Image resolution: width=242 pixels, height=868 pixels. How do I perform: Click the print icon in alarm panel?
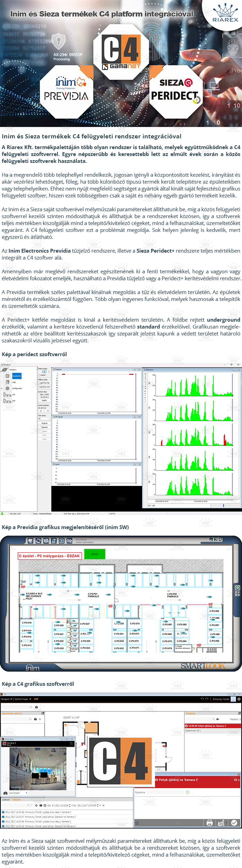point(209,823)
